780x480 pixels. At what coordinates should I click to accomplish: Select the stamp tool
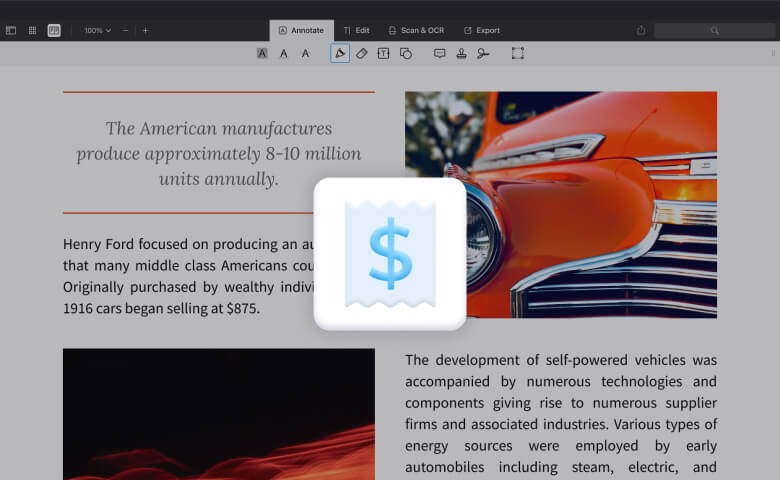click(x=461, y=53)
